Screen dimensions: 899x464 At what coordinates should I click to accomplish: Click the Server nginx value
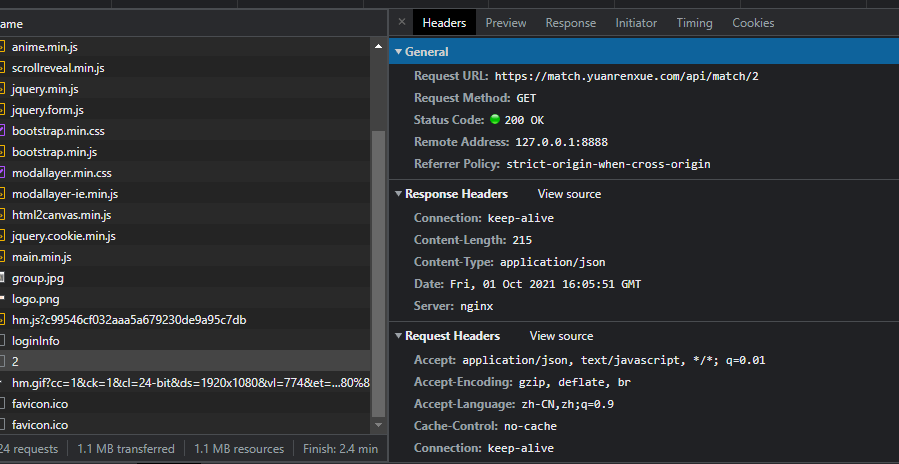(x=476, y=306)
